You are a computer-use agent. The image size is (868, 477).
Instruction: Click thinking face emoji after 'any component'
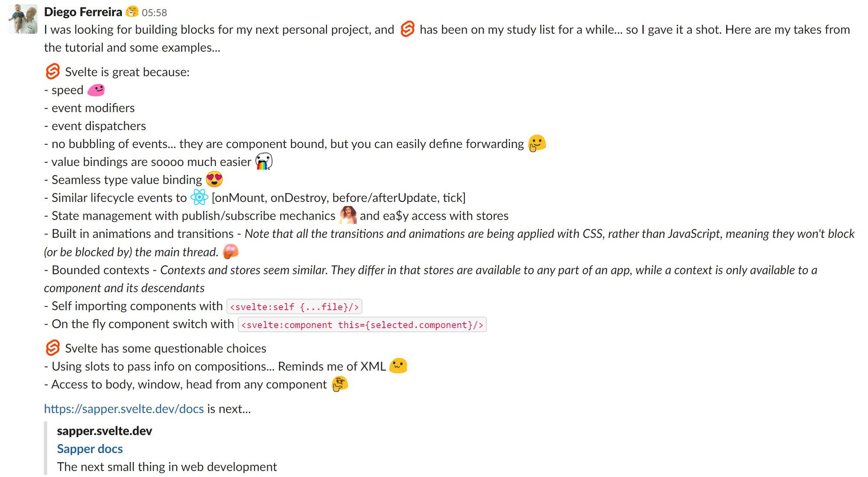click(x=340, y=384)
